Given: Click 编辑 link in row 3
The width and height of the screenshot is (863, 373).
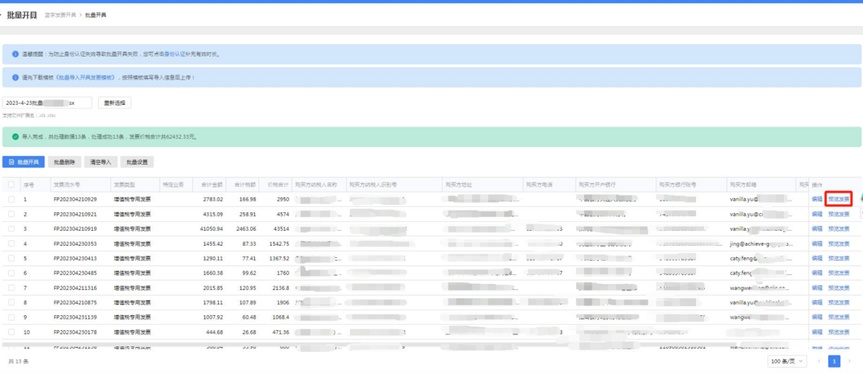Looking at the screenshot, I should click(x=817, y=228).
